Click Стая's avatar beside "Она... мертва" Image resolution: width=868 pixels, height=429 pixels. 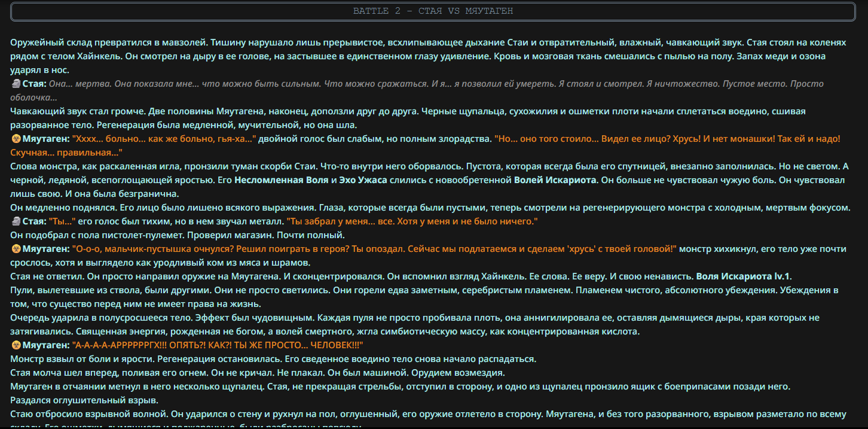point(16,84)
